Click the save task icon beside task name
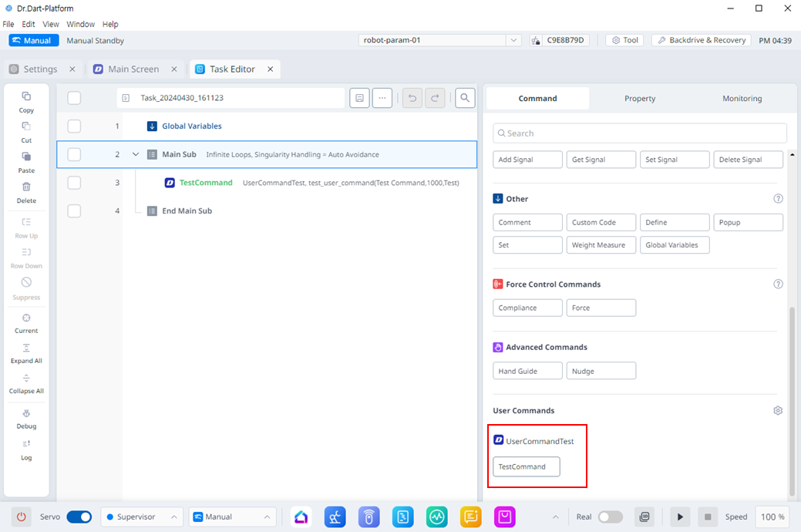 click(359, 98)
